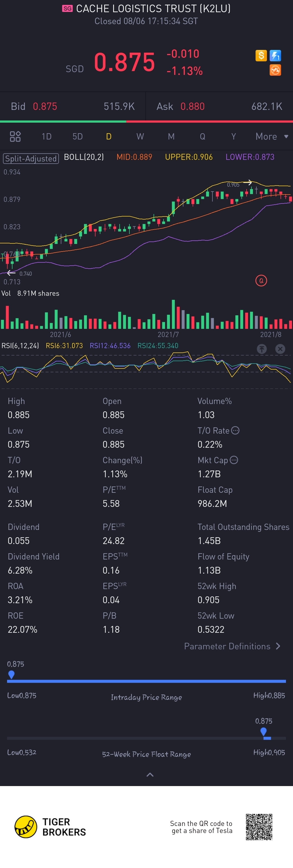The image size is (293, 868).
Task: Tap the BOLL LOWER value 0.873
Action: click(x=250, y=157)
